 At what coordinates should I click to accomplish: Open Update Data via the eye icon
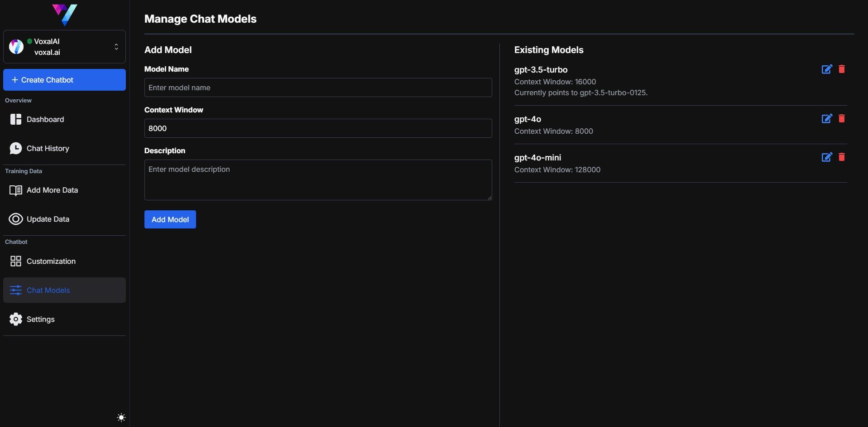pos(16,219)
